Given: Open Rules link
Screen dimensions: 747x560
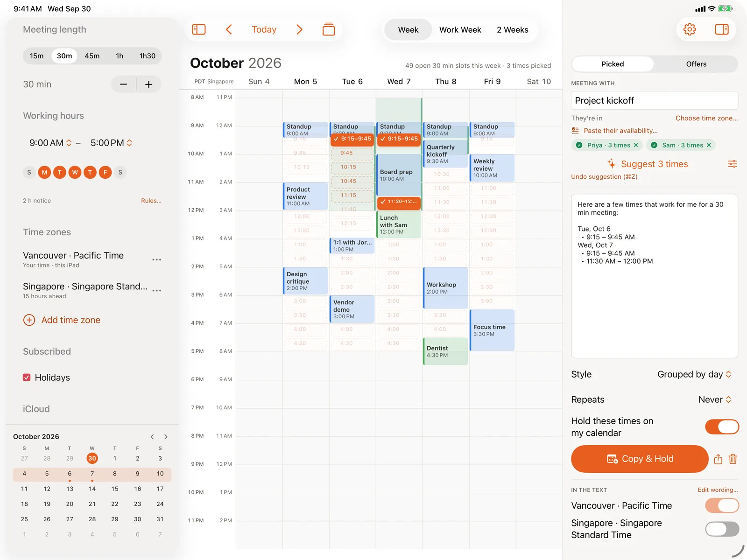Looking at the screenshot, I should [x=151, y=201].
